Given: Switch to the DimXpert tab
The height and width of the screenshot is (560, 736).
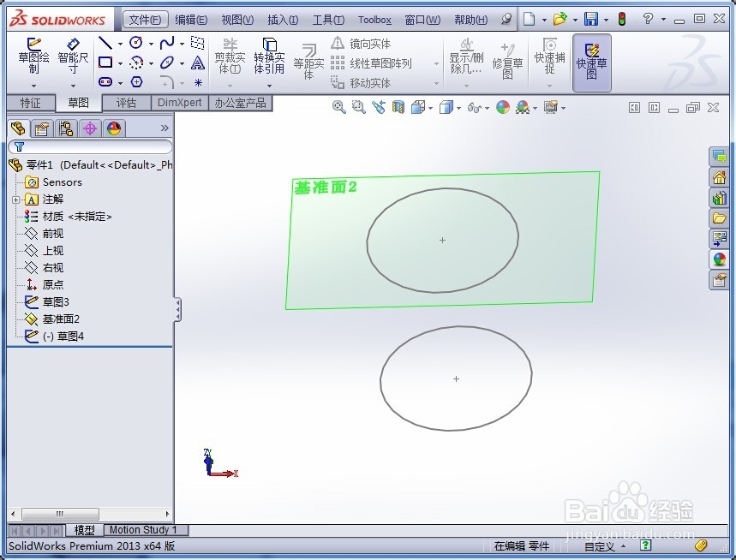Looking at the screenshot, I should point(179,103).
